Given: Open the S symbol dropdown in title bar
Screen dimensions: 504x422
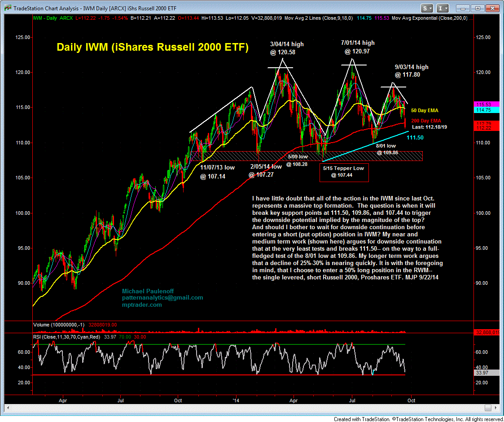Looking at the screenshot, I should (426, 8).
